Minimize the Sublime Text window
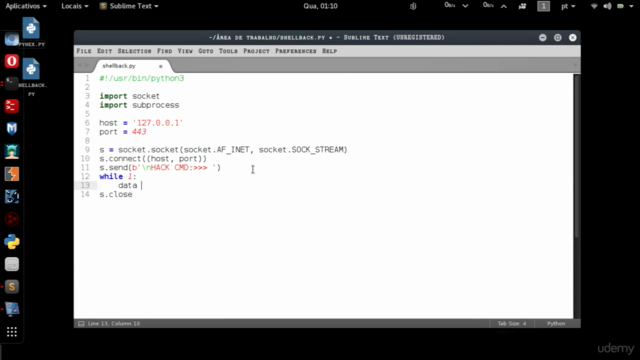Image resolution: width=640 pixels, height=360 pixels. (x=542, y=38)
